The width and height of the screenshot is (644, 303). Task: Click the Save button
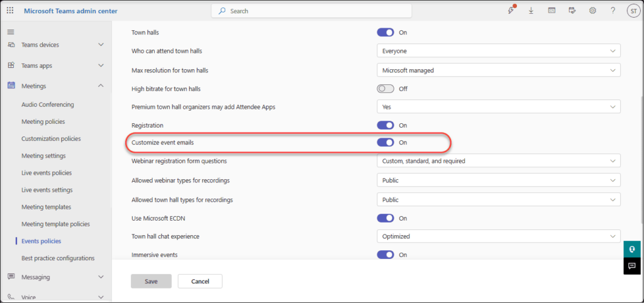(151, 281)
